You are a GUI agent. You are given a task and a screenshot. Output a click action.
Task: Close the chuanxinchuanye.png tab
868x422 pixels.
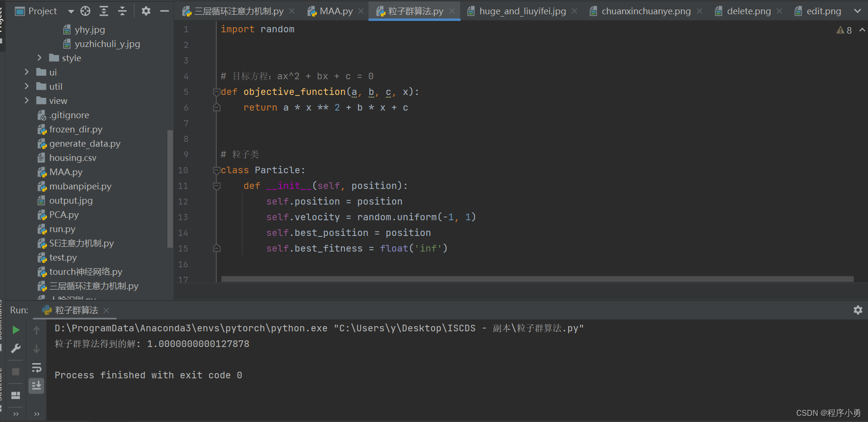point(700,11)
